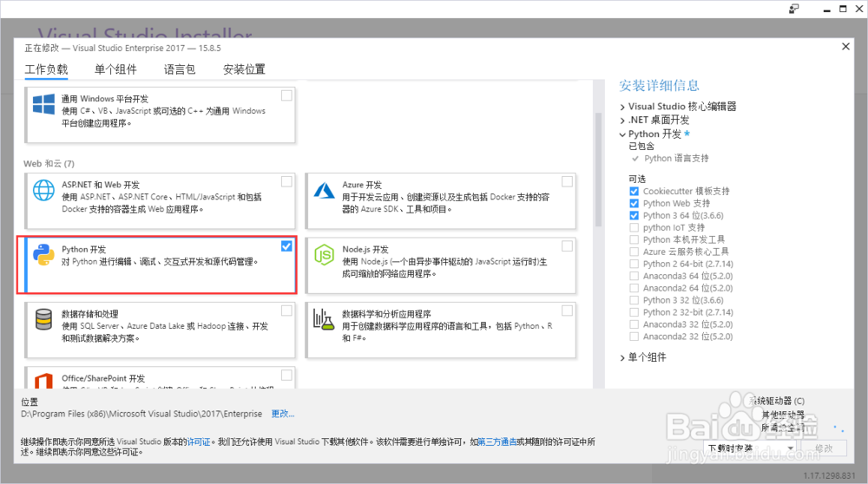Check Python 2 32-bit (2.7.14) option
The image size is (868, 484).
point(634,312)
